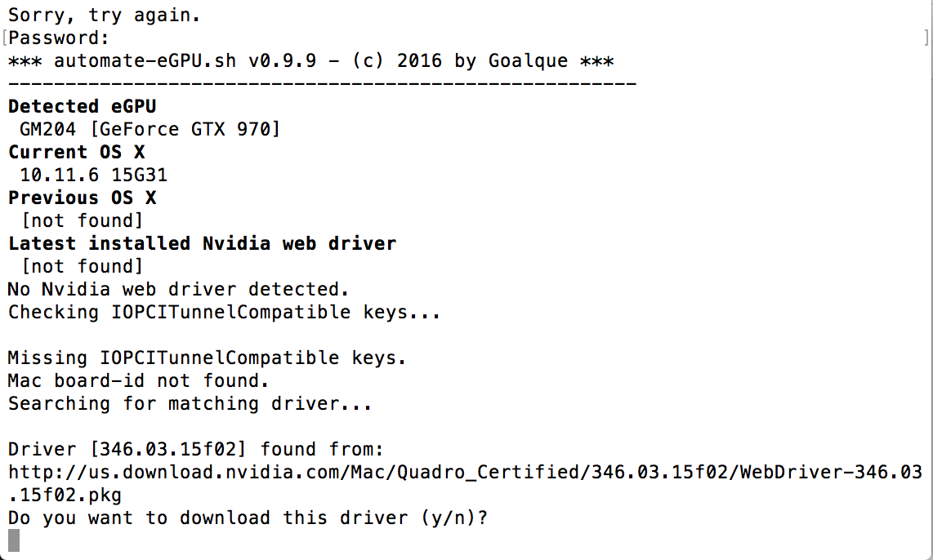Click the 'GM204 [GeForce GTX 970]' text
Image resolution: width=933 pixels, height=560 pixels.
150,129
